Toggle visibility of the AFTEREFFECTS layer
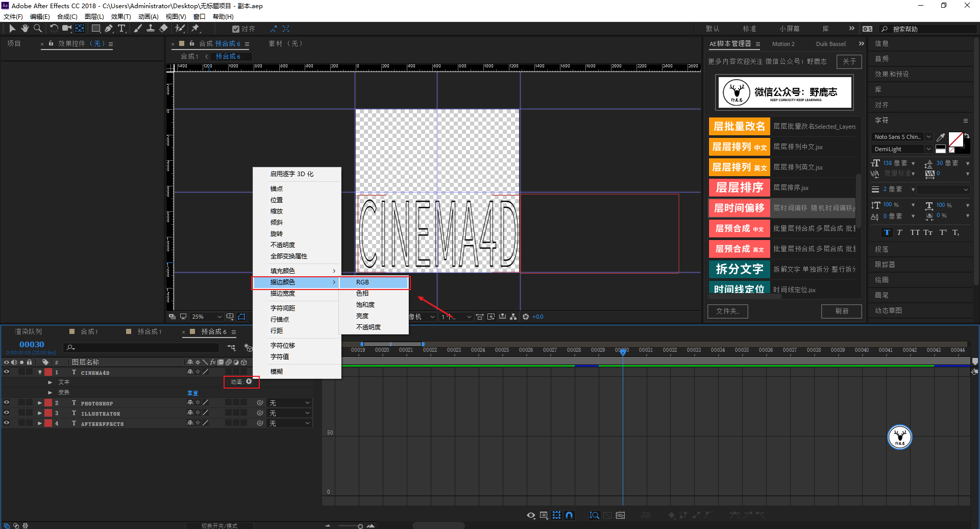Viewport: 980px width, 529px height. click(7, 423)
